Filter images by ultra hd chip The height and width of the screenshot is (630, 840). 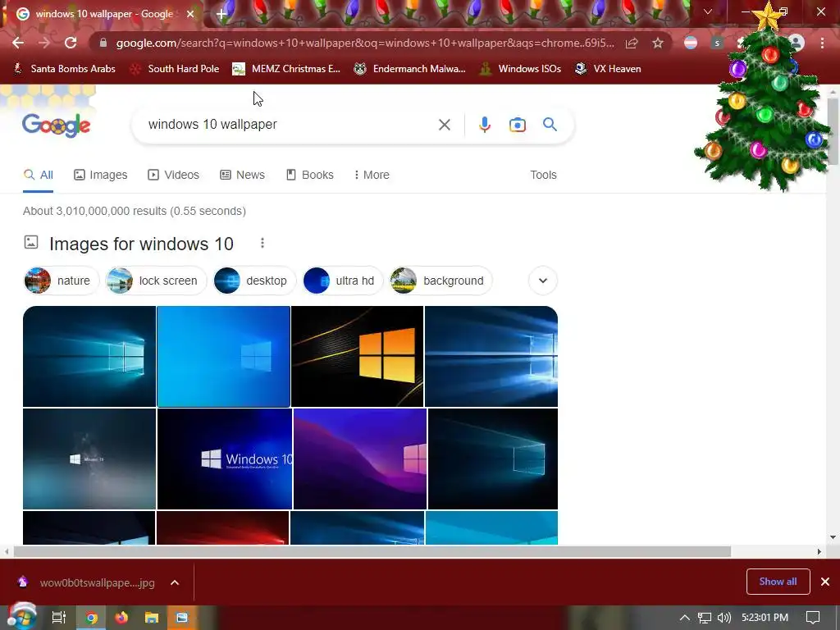[343, 281]
